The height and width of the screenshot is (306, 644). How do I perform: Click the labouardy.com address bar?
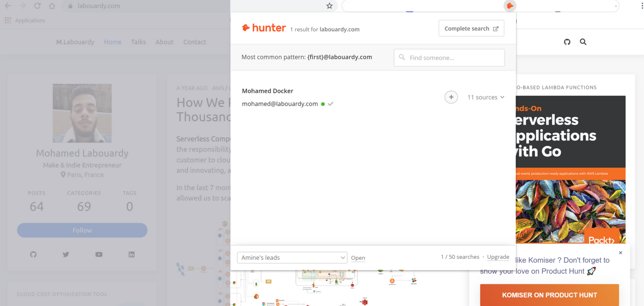99,6
